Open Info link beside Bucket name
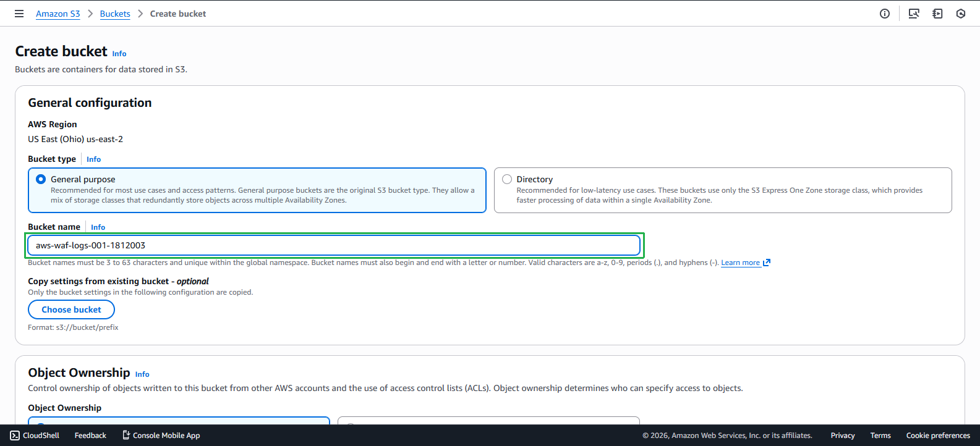 pos(98,227)
